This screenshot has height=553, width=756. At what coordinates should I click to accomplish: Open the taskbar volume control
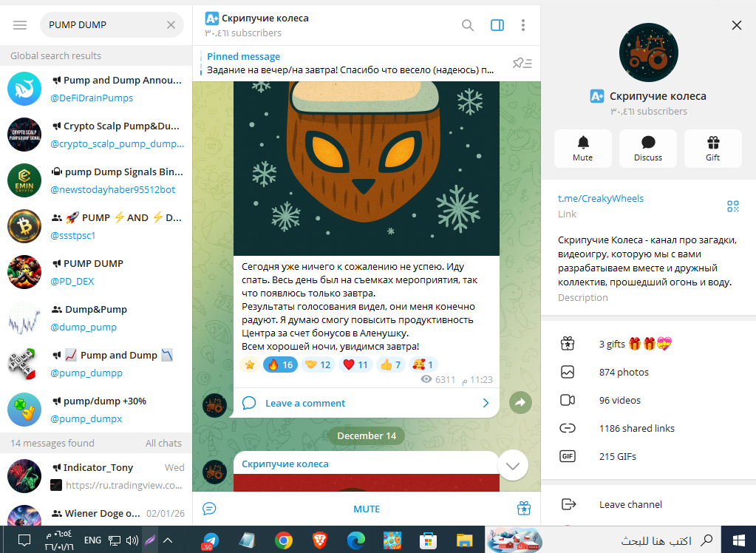click(132, 540)
